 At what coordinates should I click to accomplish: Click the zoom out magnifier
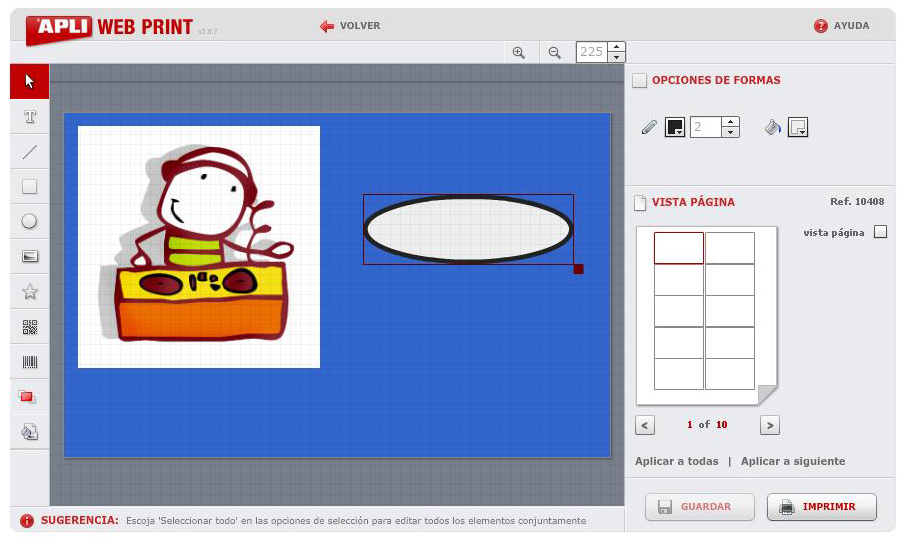(554, 52)
